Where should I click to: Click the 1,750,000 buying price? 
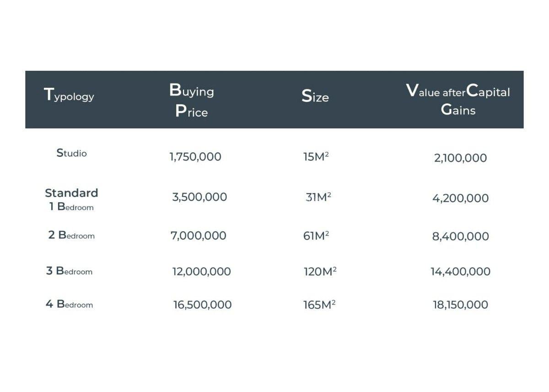click(x=195, y=157)
